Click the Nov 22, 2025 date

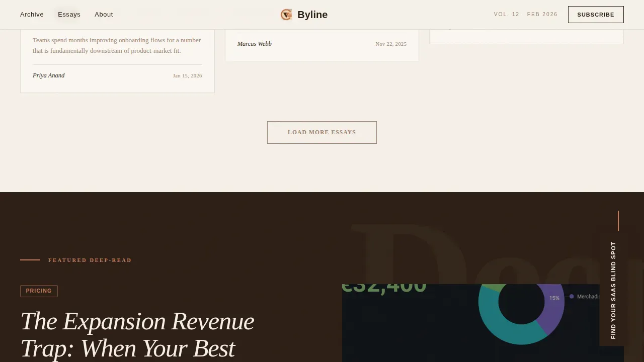pyautogui.click(x=391, y=44)
